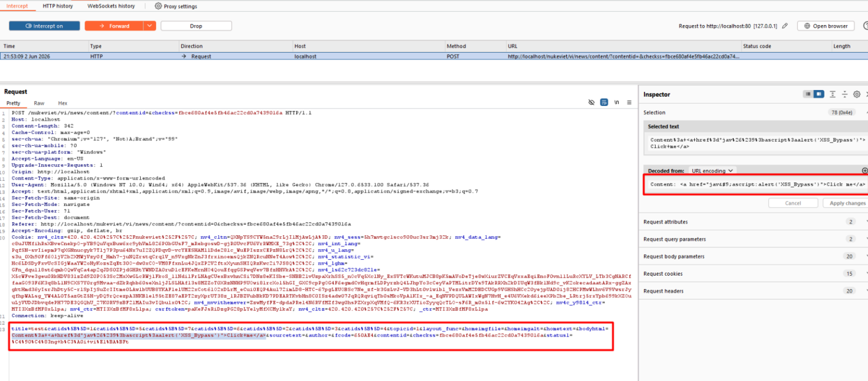The height and width of the screenshot is (381, 868).
Task: Click the Content-Length: 342 header line
Action: pyautogui.click(x=43, y=126)
